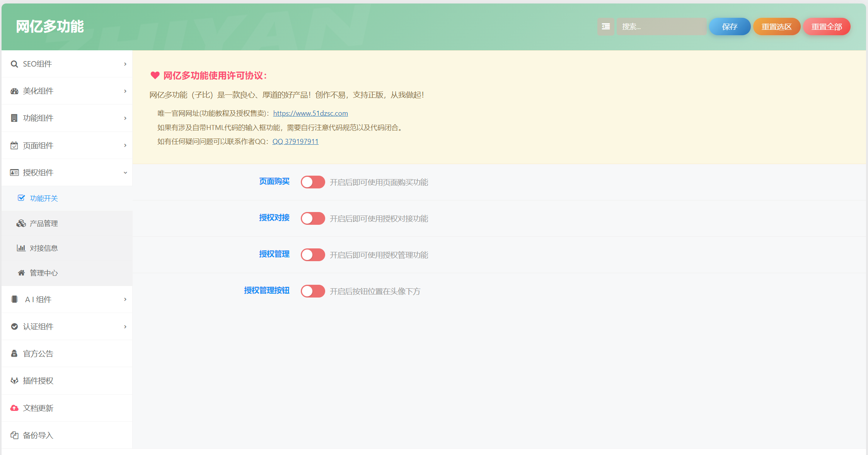Viewport: 868px width, 455px height.
Task: Click the SEO组件 magnifier icon
Action: tap(14, 64)
